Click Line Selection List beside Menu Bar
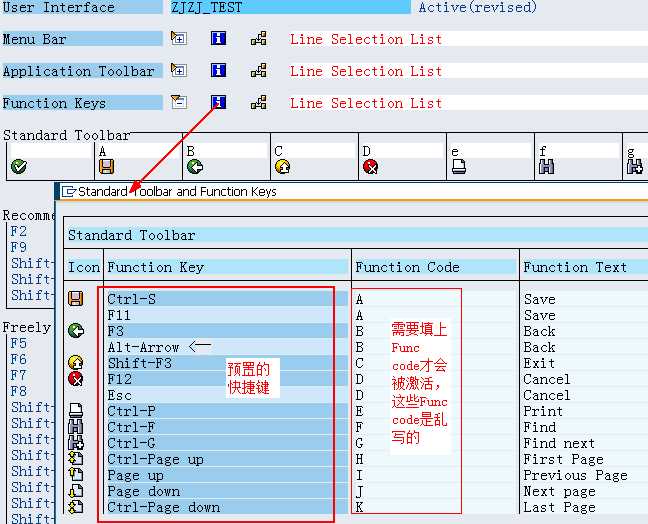 click(x=365, y=39)
